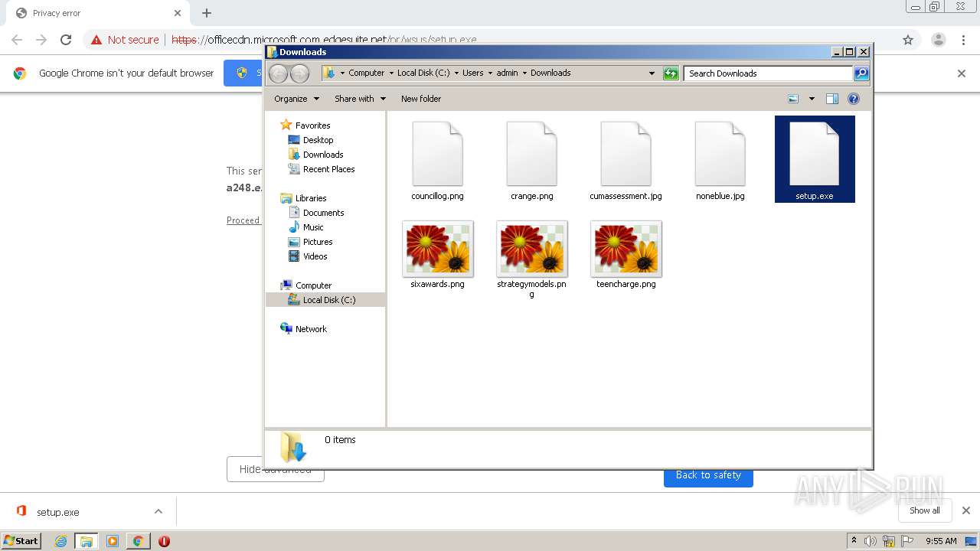Click Computer in the address breadcrumb

pos(366,73)
